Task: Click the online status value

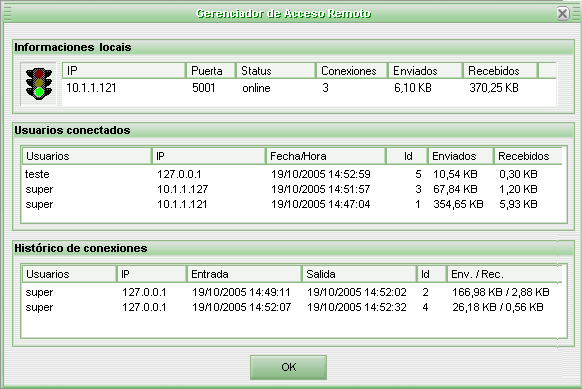Action: pos(256,88)
